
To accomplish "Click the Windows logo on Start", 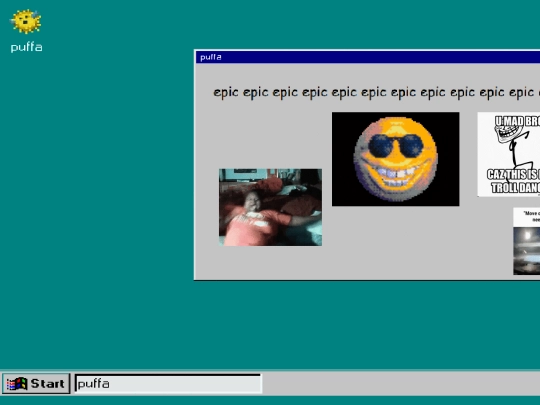I will [x=17, y=384].
